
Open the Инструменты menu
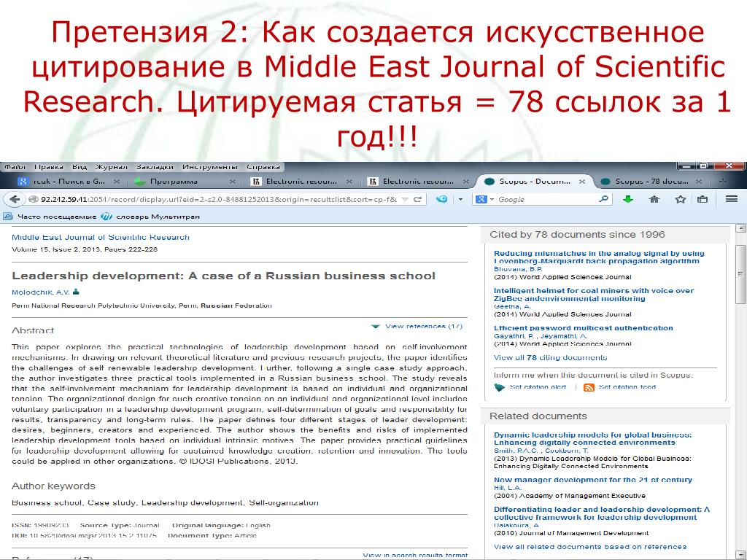tap(210, 167)
